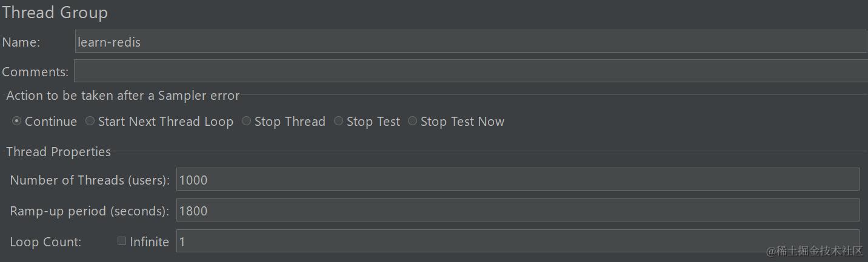The image size is (868, 262).
Task: Select the Continue radio button
Action: point(16,122)
